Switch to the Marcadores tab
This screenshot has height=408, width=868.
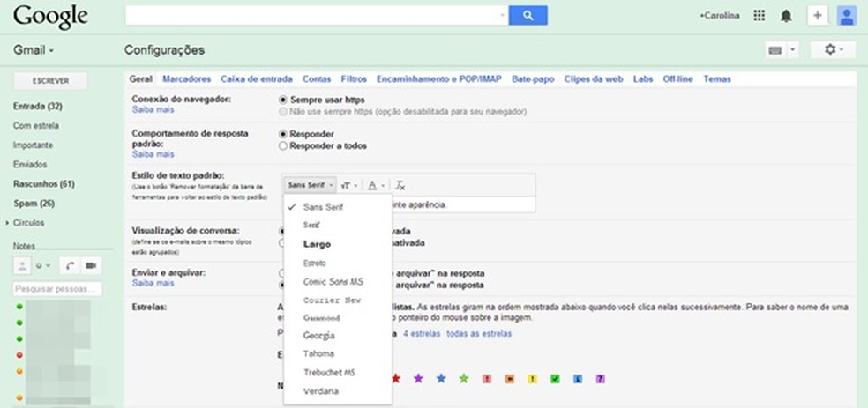point(186,79)
